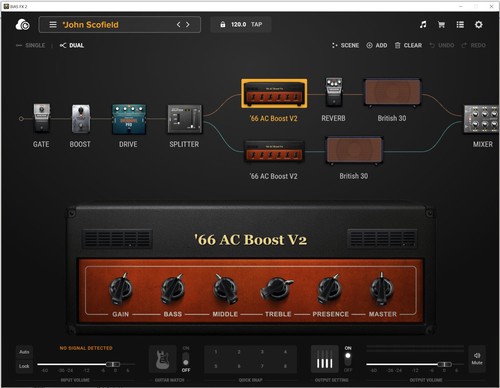The height and width of the screenshot is (388, 500).
Task: Toggle the Guitar Match on/off switch
Action: (x=186, y=359)
